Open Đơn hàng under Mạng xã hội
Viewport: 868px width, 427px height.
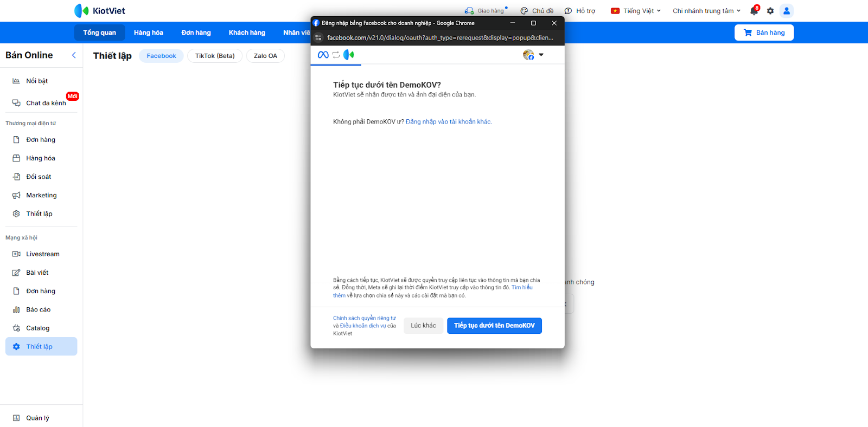pos(41,291)
